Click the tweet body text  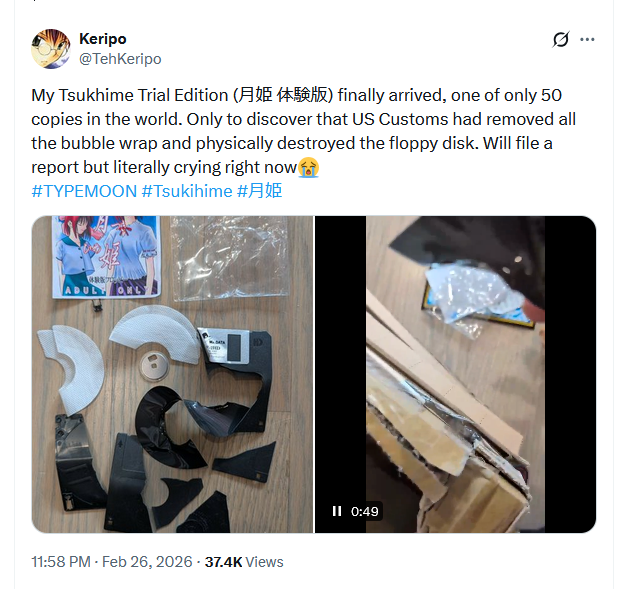(x=303, y=131)
